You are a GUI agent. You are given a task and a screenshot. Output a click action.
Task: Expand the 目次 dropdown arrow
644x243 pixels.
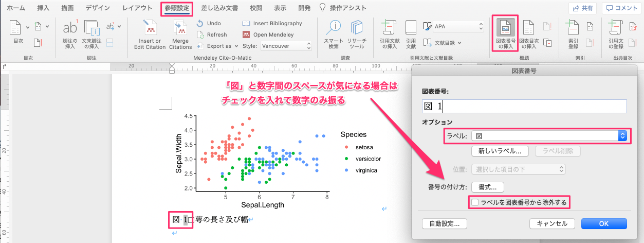click(x=27, y=26)
